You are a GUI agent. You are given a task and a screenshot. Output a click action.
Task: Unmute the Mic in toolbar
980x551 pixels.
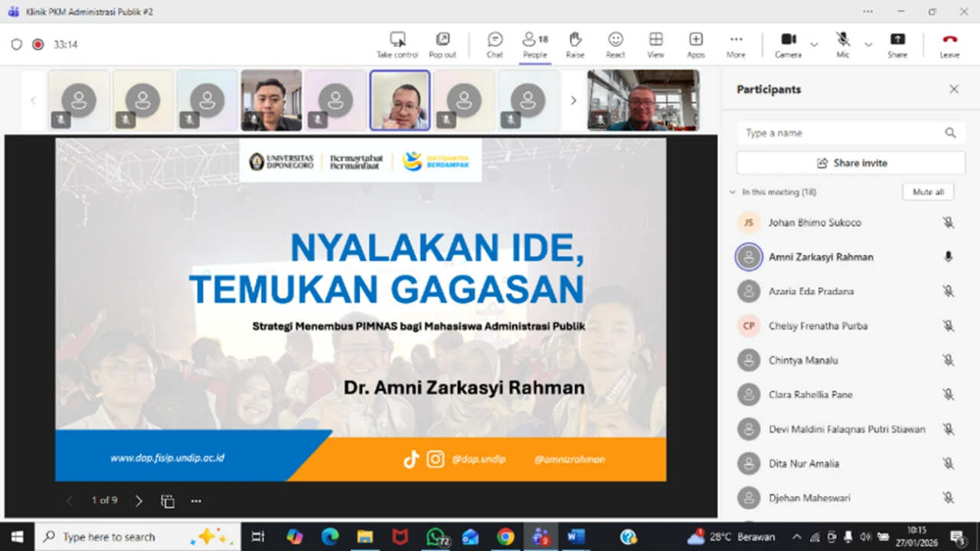pyautogui.click(x=842, y=44)
